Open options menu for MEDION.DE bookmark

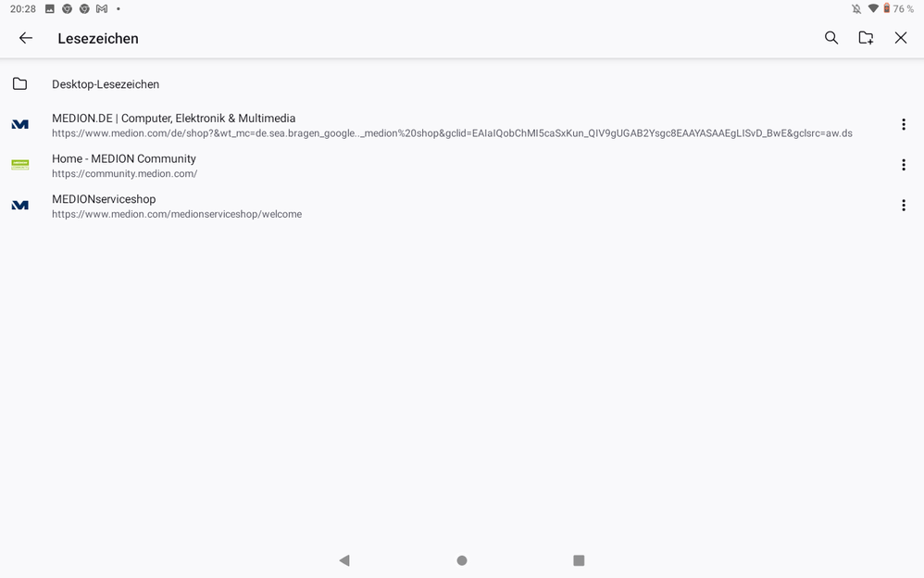[904, 124]
